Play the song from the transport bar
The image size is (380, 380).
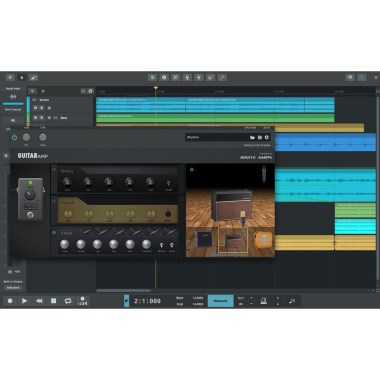[x=24, y=301]
